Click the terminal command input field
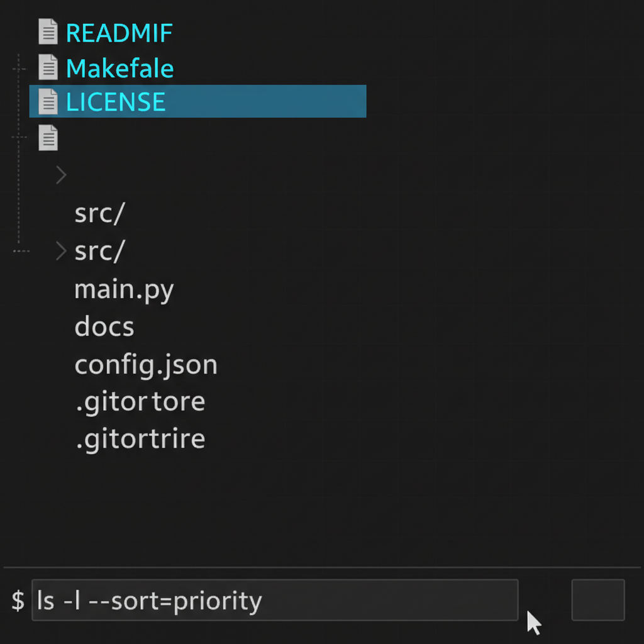644x644 pixels. tap(275, 600)
